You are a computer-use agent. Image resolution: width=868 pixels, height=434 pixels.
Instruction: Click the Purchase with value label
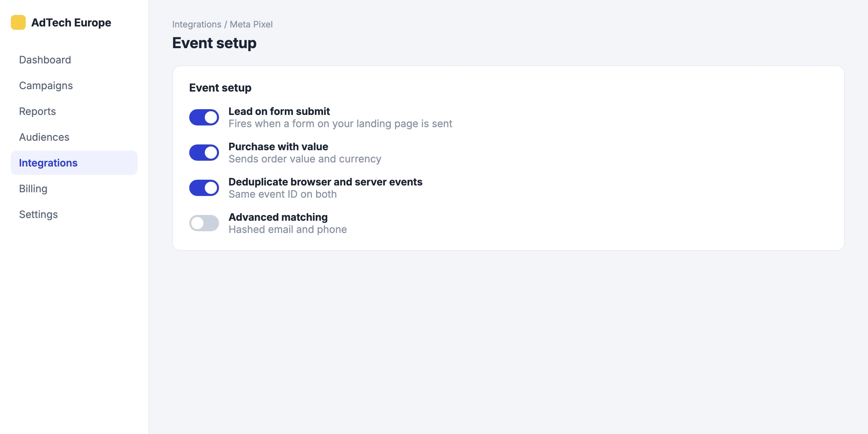pos(278,146)
